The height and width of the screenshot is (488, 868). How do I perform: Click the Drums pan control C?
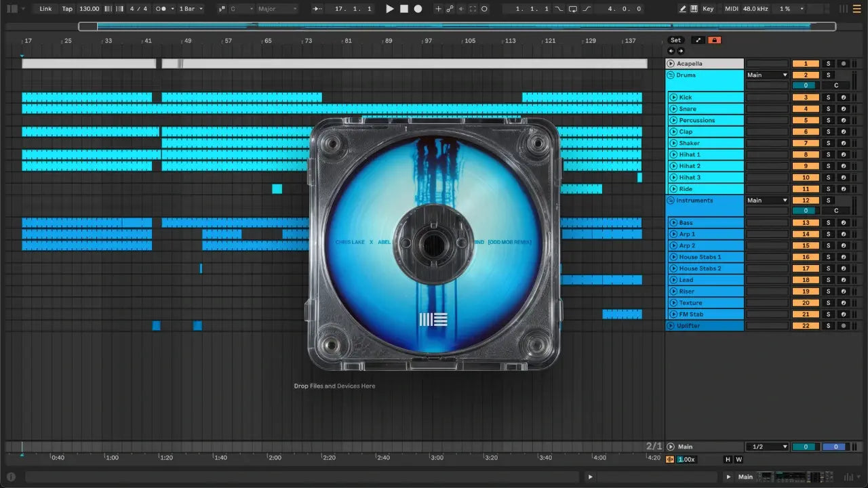point(835,86)
